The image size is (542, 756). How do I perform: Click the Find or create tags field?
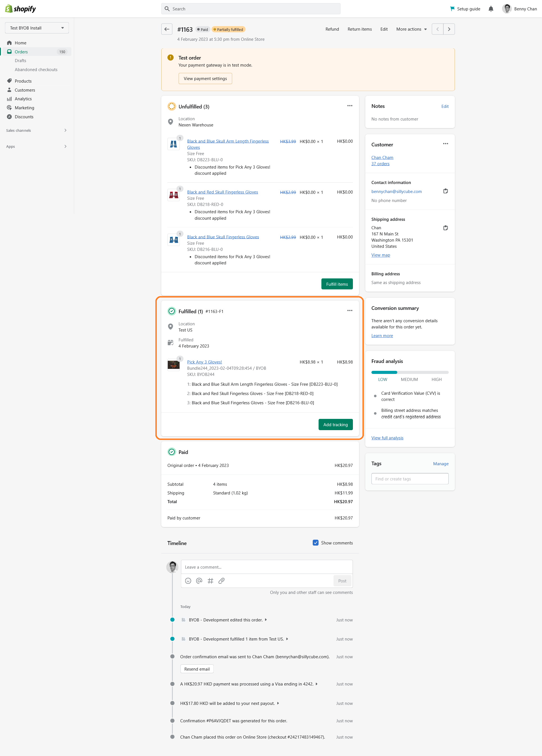[x=410, y=479]
